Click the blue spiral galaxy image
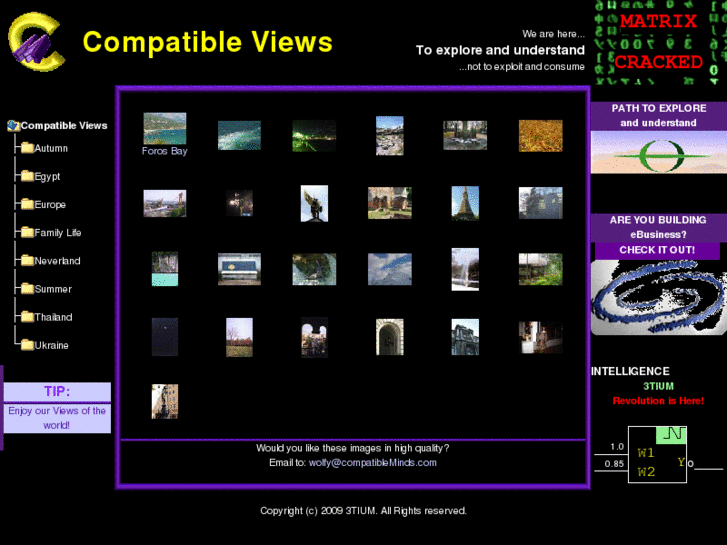This screenshot has width=727, height=545. pos(659,297)
